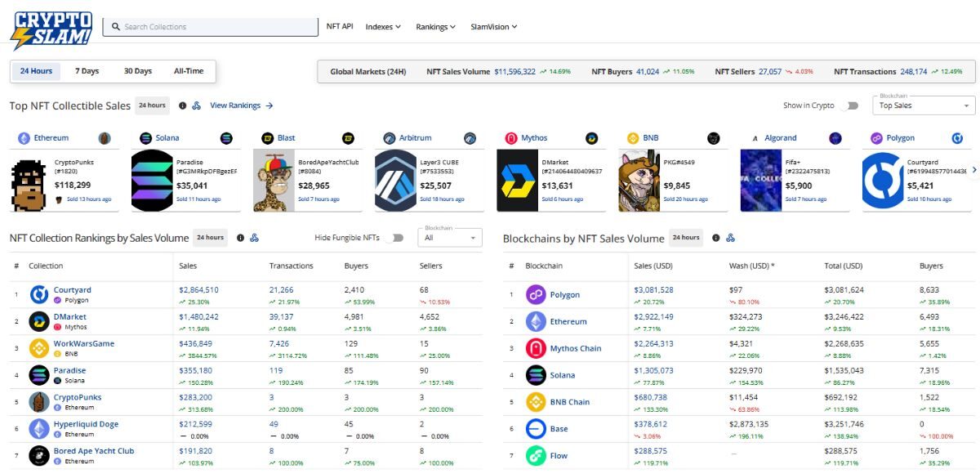Click the info icon beside Blockchains by NFT Sales Volume
The width and height of the screenshot is (980, 474).
coord(716,238)
